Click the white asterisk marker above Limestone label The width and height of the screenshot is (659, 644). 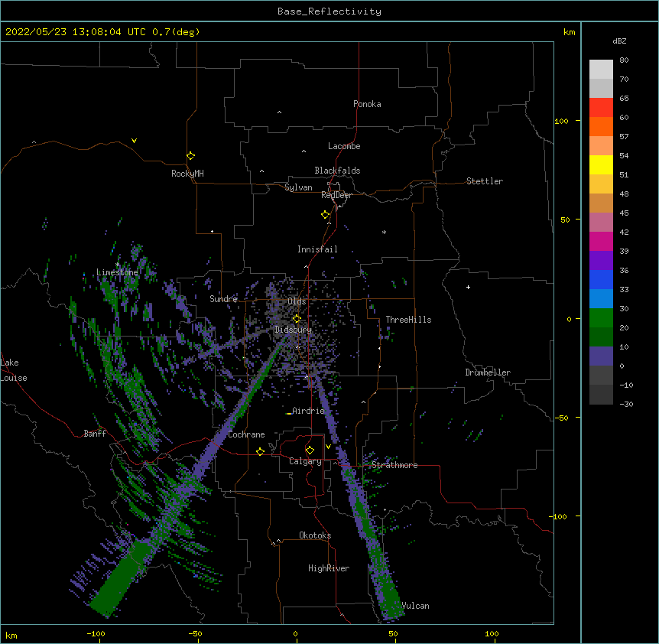(118, 265)
